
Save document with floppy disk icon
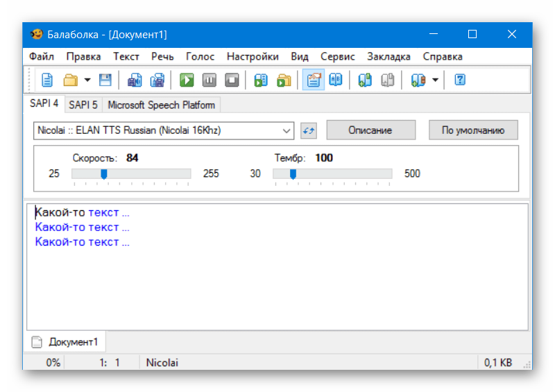coord(105,80)
